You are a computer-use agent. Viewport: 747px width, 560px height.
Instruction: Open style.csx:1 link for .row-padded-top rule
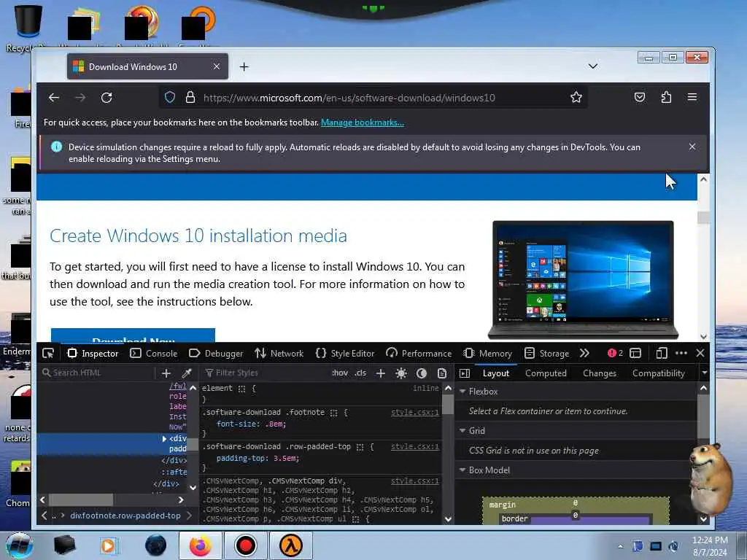(x=414, y=447)
